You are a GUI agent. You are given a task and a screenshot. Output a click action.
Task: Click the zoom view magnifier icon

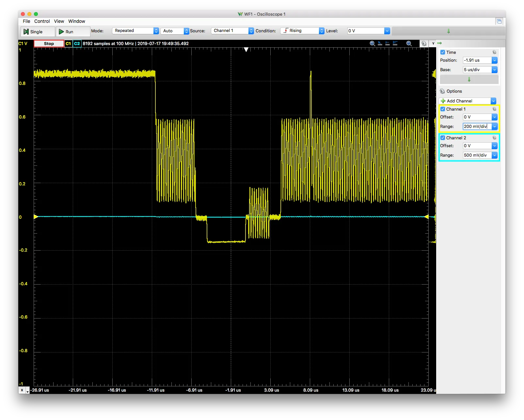tap(409, 43)
